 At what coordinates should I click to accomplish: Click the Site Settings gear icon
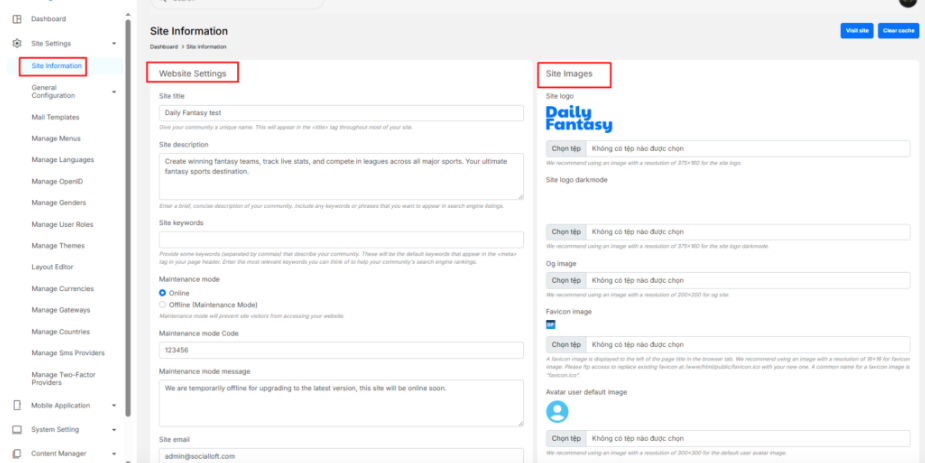(17, 44)
